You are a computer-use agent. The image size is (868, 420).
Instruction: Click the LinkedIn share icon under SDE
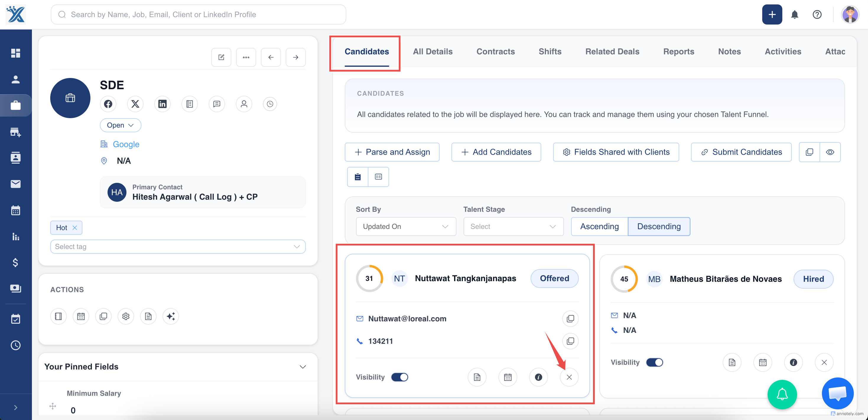[162, 104]
